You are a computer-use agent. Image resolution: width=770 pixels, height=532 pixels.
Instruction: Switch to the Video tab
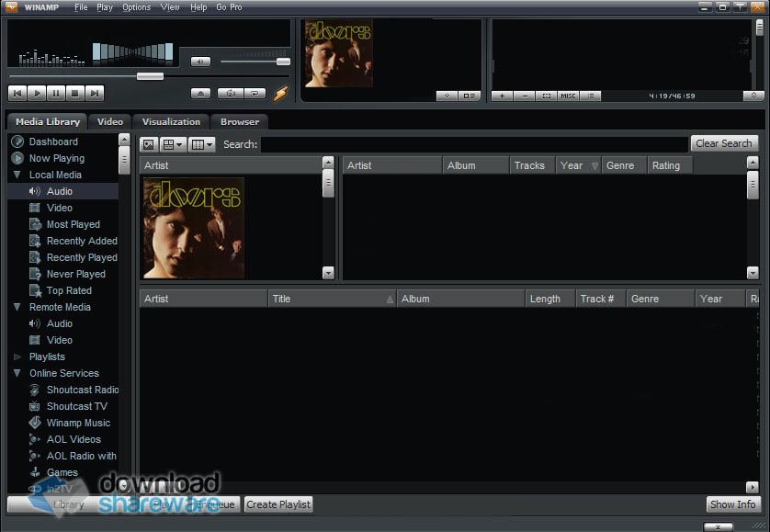(110, 122)
